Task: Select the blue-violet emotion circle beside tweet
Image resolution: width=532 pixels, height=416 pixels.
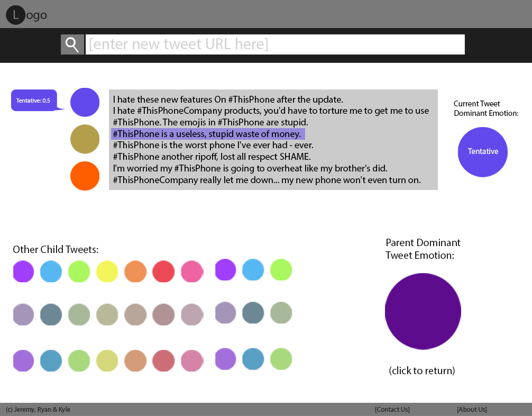Action: (85, 102)
